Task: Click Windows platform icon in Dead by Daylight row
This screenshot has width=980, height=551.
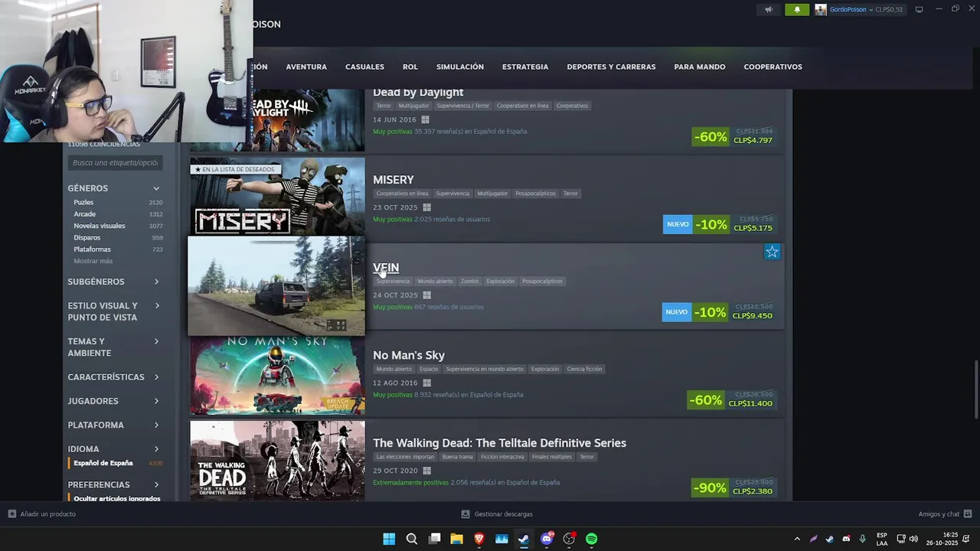Action: 426,119
